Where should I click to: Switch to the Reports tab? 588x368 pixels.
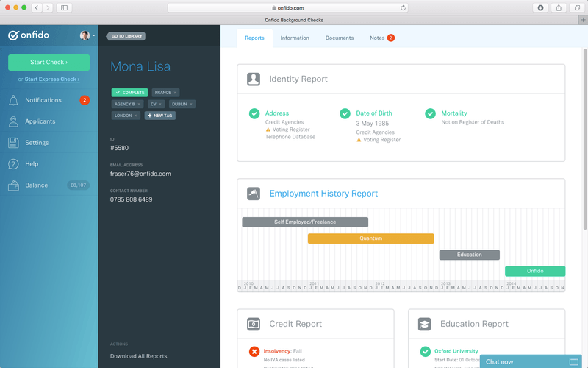[254, 38]
